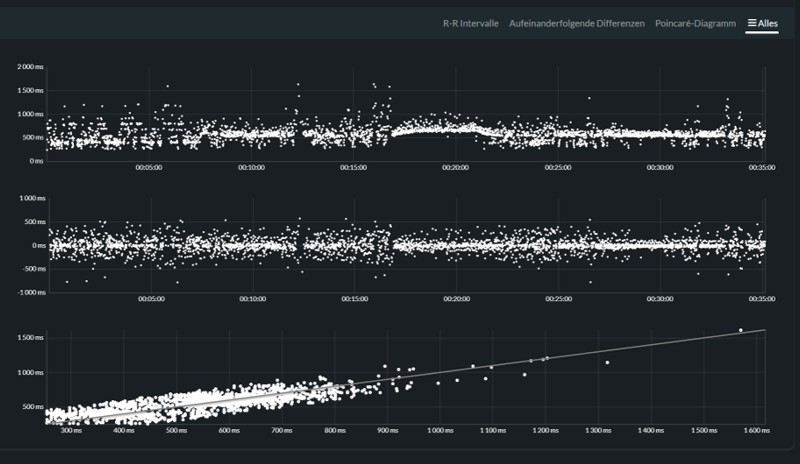Select the Alles tab
Image resolution: width=800 pixels, height=464 pixels.
(x=762, y=23)
